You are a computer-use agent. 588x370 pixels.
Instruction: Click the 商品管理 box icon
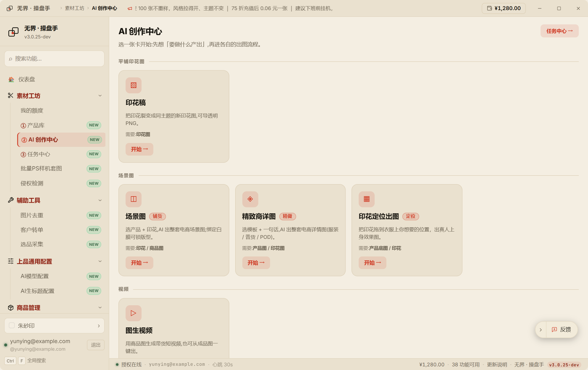[11, 307]
